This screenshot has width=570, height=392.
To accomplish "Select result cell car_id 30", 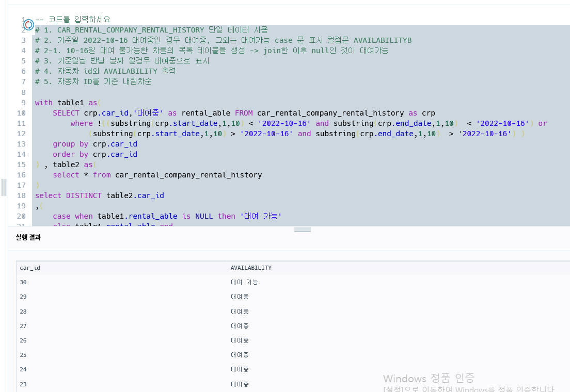I will tap(23, 282).
